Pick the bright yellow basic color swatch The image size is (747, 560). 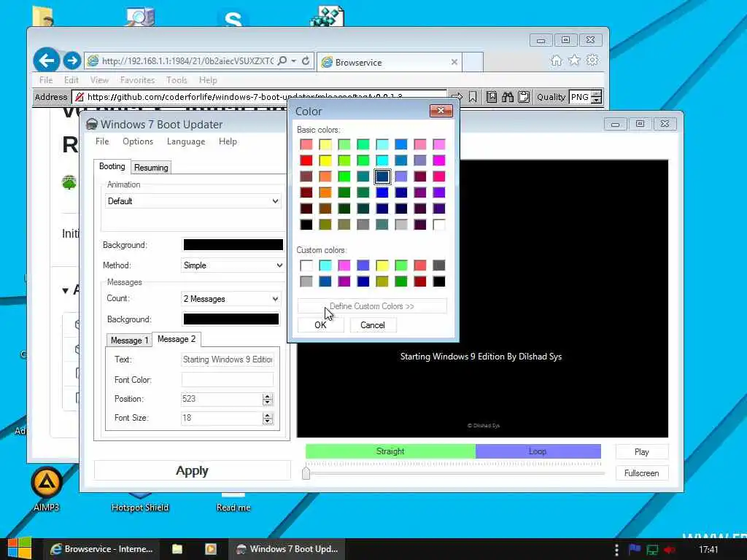325,160
